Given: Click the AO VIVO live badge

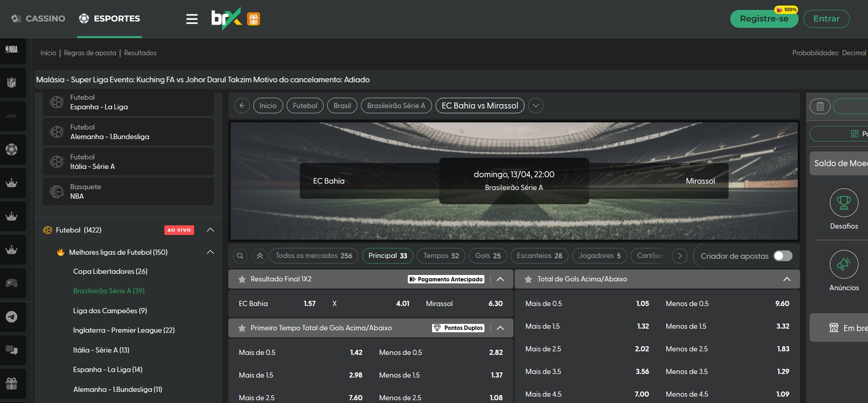Looking at the screenshot, I should pyautogui.click(x=179, y=230).
